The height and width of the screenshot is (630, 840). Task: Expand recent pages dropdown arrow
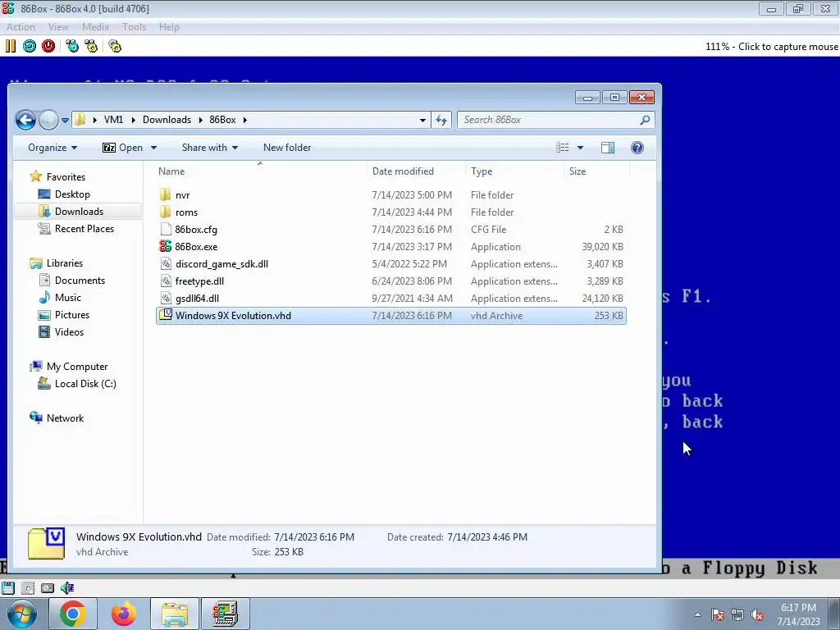65,121
